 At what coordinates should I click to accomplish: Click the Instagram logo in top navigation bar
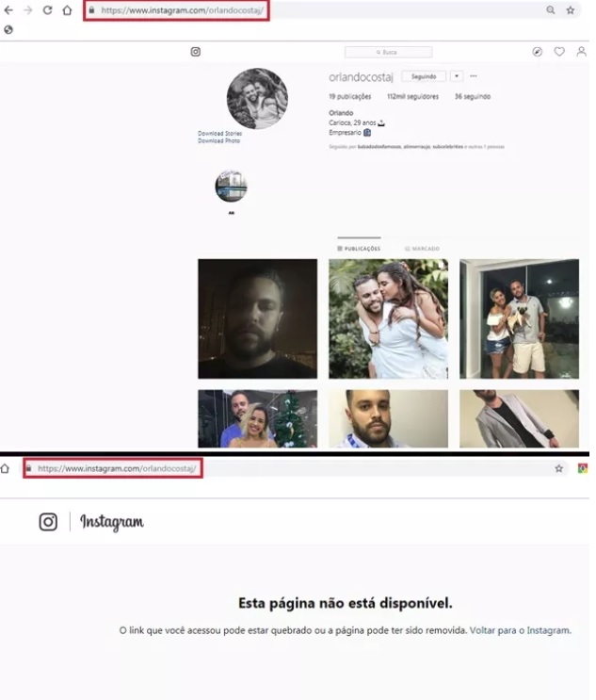196,52
